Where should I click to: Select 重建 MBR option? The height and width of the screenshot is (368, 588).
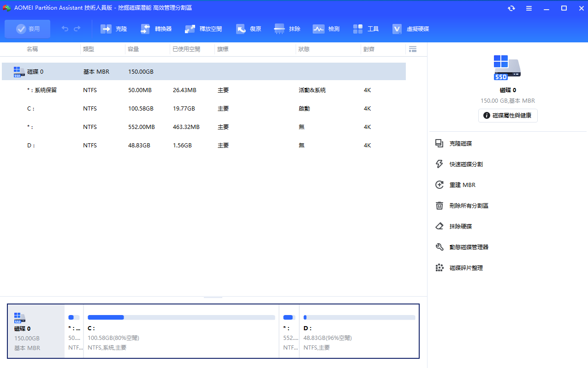coord(462,185)
